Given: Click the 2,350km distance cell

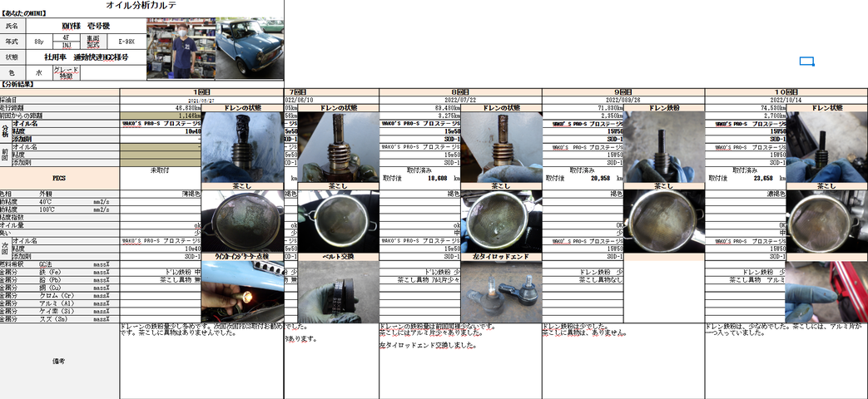Looking at the screenshot, I should tap(583, 116).
